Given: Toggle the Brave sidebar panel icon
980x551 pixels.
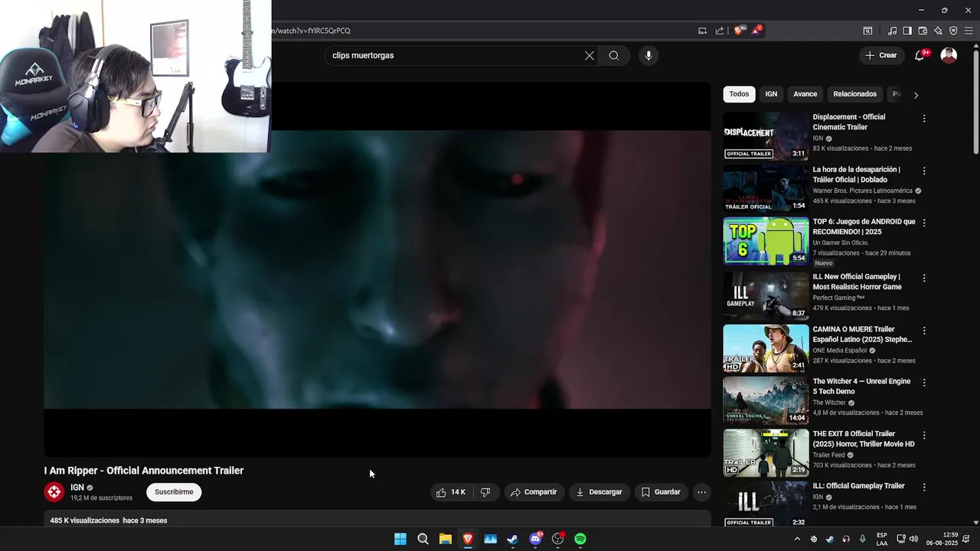Looking at the screenshot, I should (x=907, y=31).
